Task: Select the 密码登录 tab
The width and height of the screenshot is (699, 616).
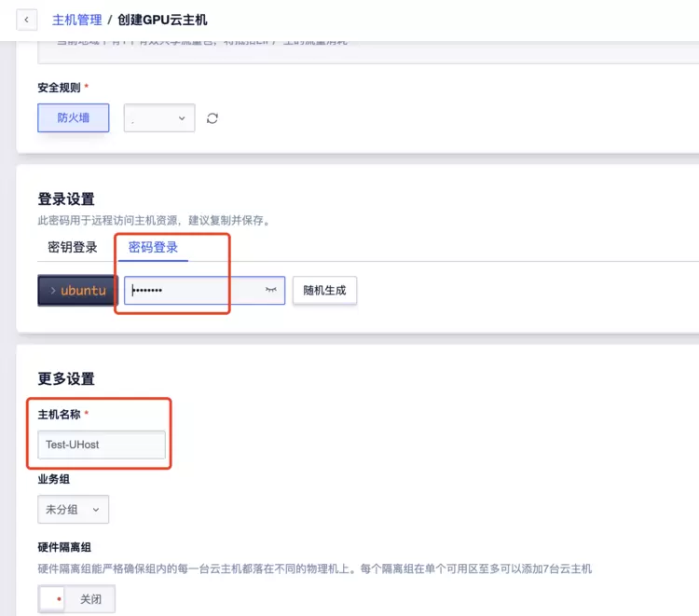Action: pos(153,248)
